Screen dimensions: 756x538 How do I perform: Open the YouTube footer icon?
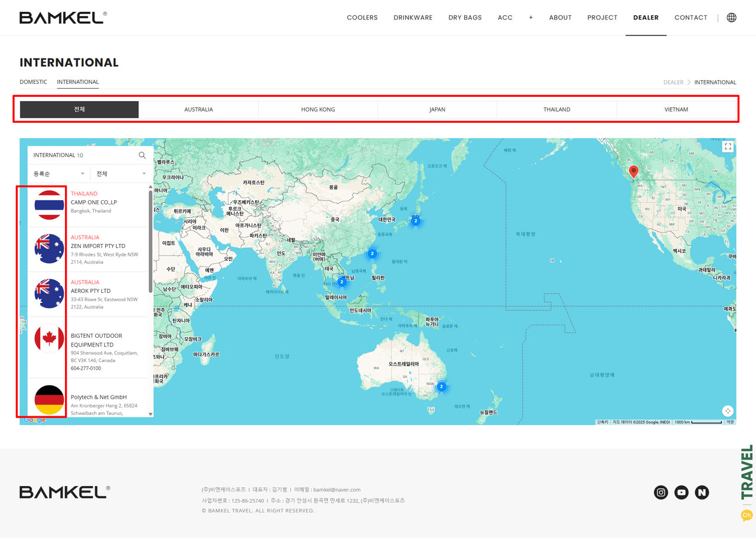point(682,493)
